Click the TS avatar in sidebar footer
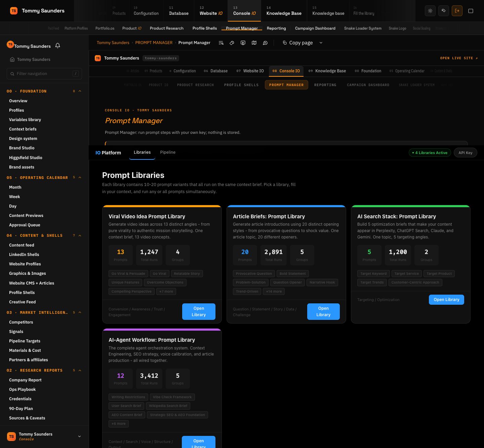 (11, 436)
